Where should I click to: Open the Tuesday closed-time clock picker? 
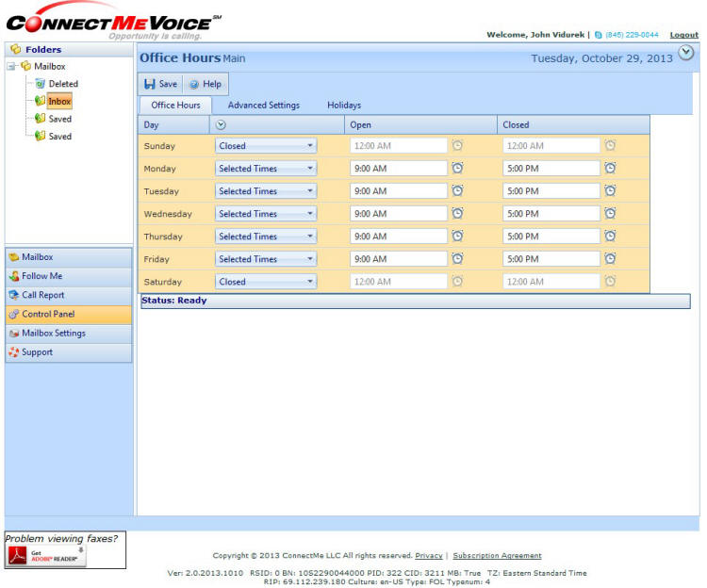pos(611,190)
